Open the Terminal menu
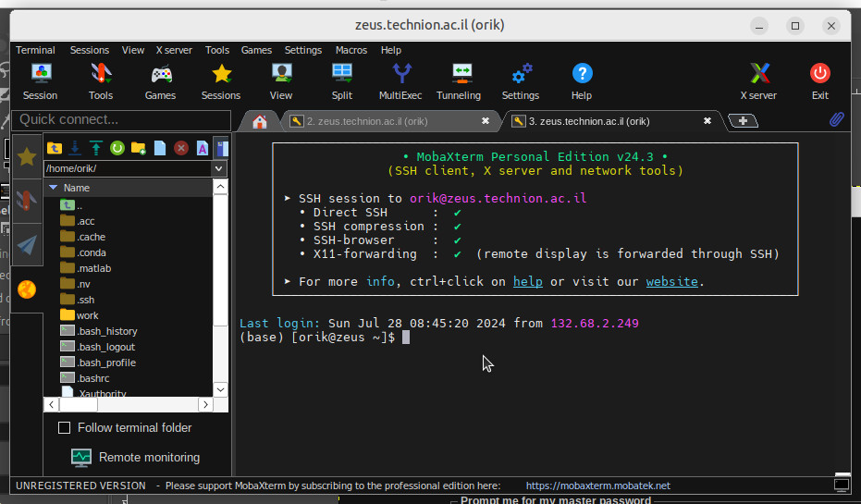Viewport: 861px width, 504px height. pyautogui.click(x=35, y=50)
